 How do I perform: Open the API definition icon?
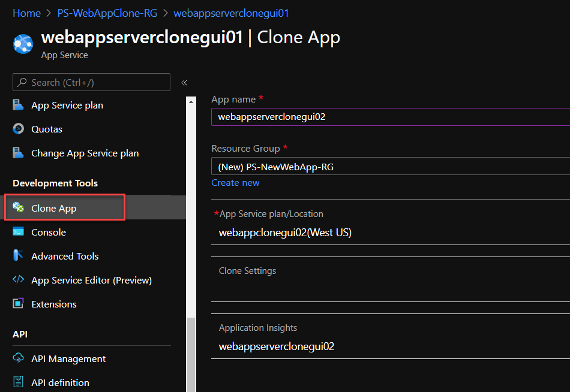[x=19, y=382]
